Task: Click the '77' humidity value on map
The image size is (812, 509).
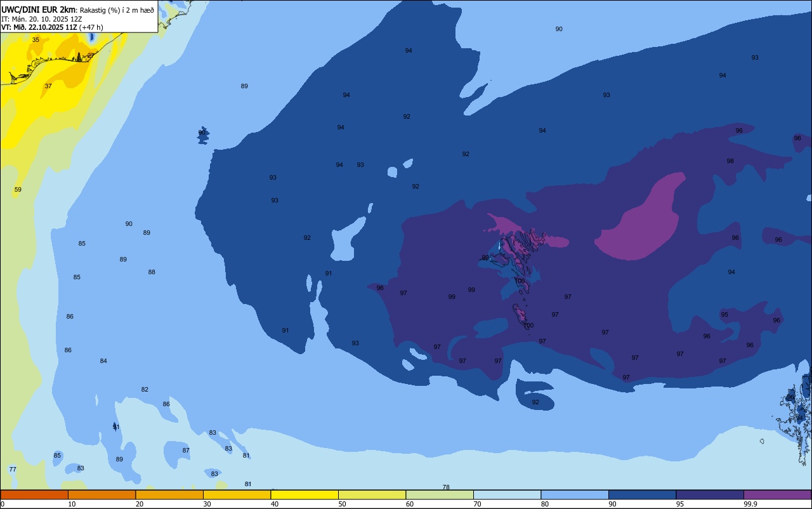Action: tap(13, 470)
